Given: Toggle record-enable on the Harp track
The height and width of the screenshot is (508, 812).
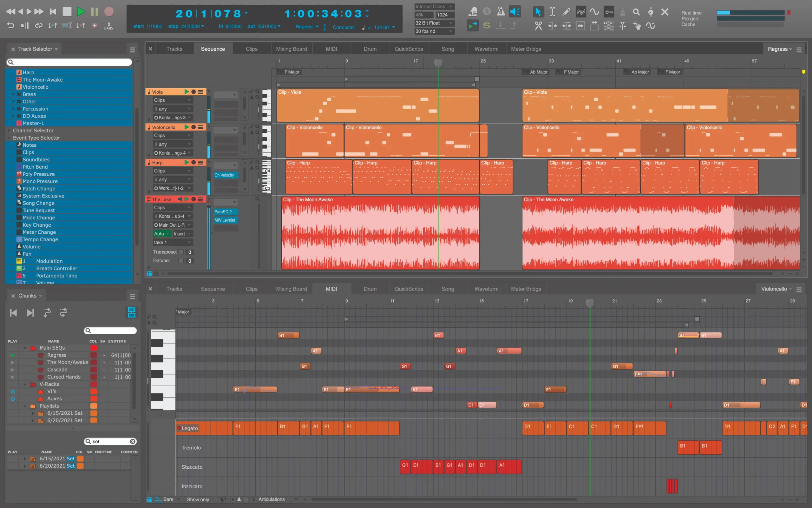Looking at the screenshot, I should coord(193,162).
